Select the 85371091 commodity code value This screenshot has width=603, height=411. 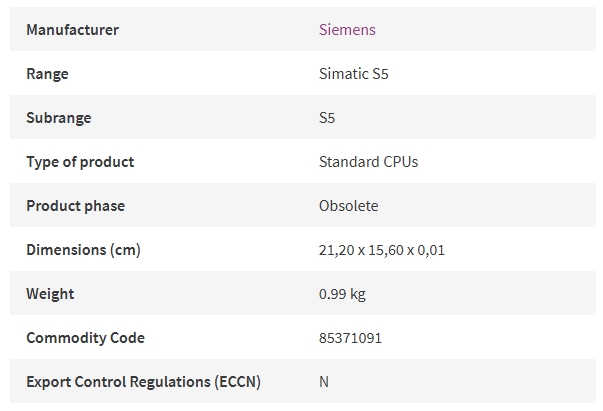tap(350, 338)
